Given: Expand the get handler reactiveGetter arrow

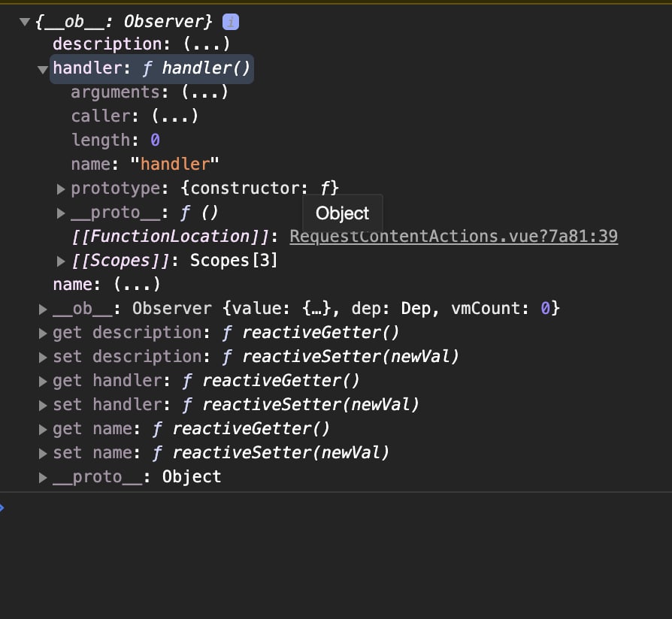Looking at the screenshot, I should point(43,381).
